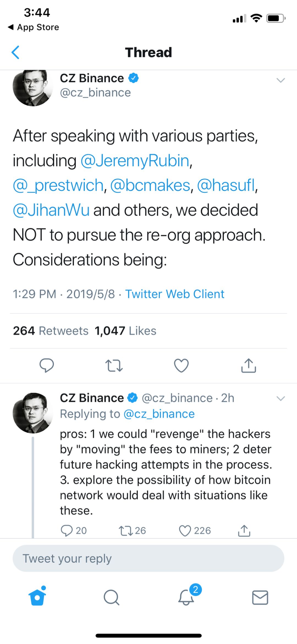The height and width of the screenshot is (644, 297).
Task: Tap the back arrow in Thread header
Action: pos(16,52)
